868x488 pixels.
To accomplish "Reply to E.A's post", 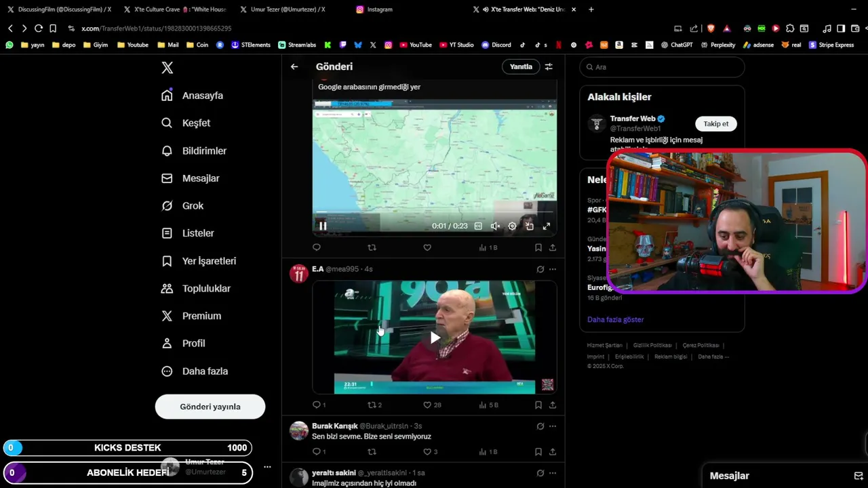I will (319, 405).
